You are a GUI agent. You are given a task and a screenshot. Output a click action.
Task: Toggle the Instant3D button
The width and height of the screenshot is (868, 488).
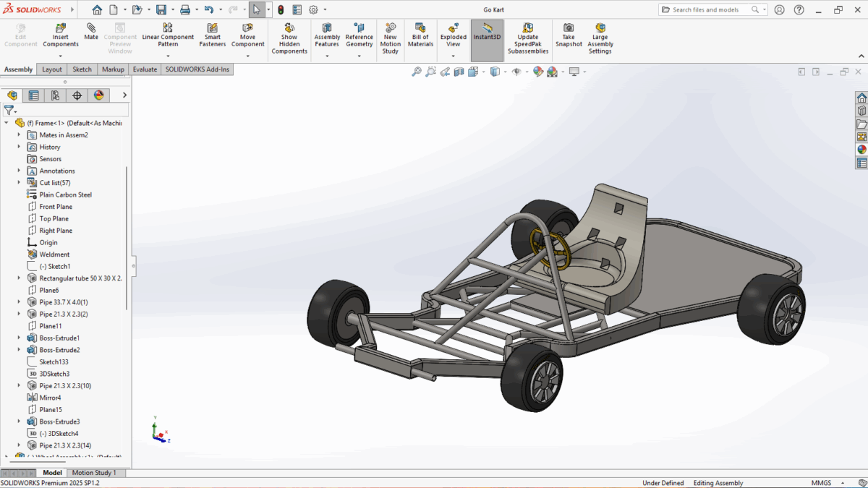click(x=487, y=33)
